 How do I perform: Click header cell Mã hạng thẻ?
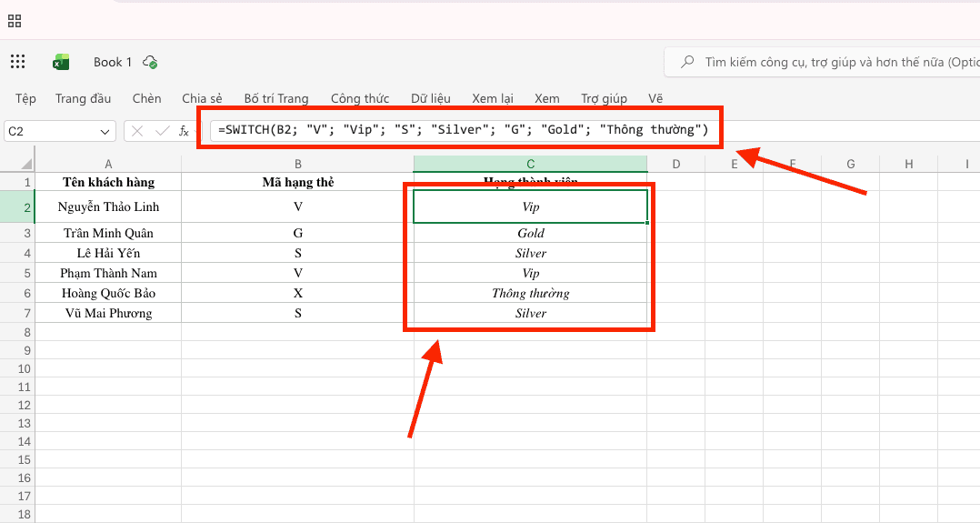tap(297, 182)
